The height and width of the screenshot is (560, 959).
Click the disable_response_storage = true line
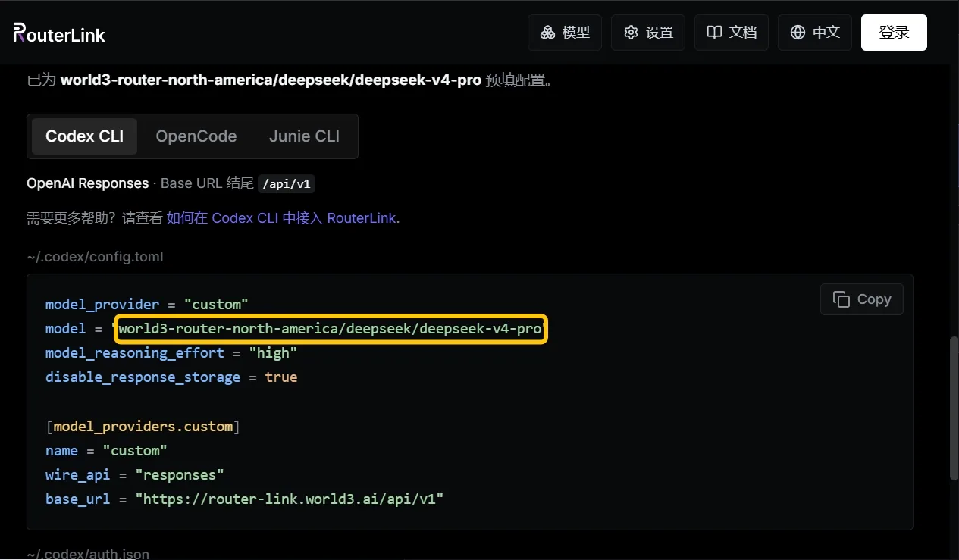[x=171, y=377]
